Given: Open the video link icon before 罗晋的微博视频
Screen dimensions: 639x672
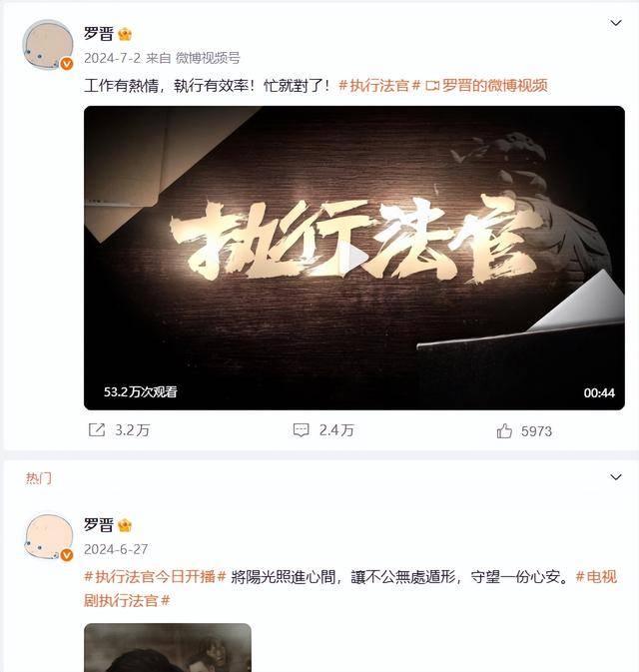Looking at the screenshot, I should point(432,86).
